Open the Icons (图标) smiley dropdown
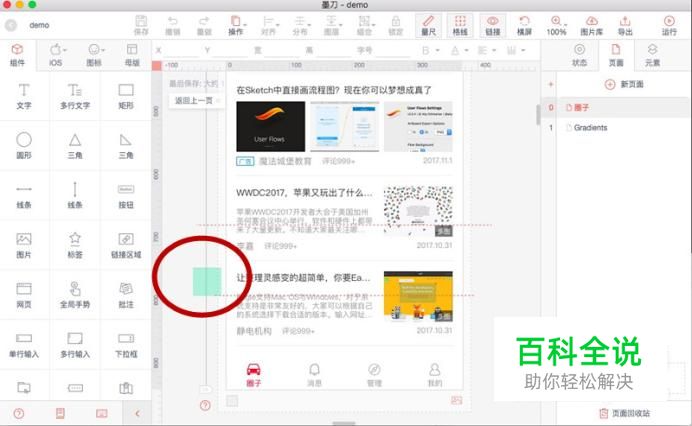Screen dimensions: 692x426 pos(94,55)
